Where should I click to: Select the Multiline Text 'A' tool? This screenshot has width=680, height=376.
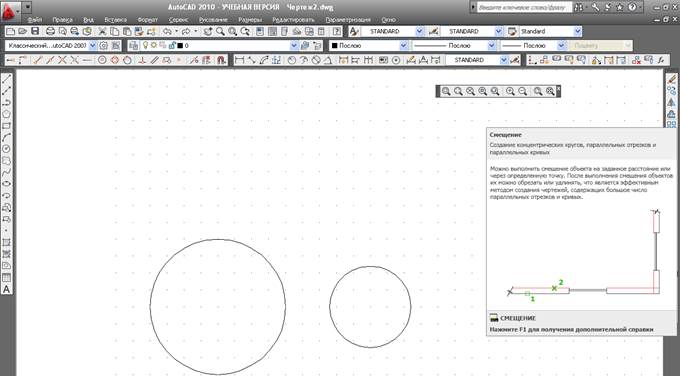7,289
